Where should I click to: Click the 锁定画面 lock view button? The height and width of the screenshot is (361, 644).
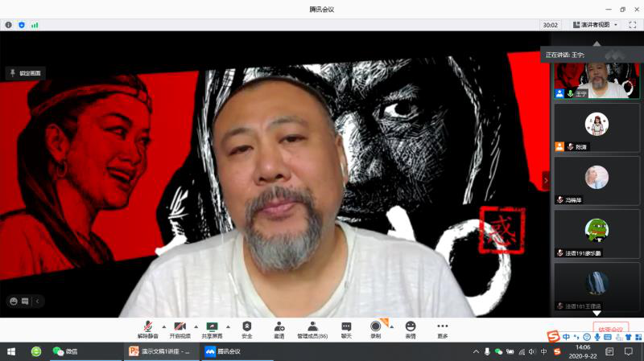pyautogui.click(x=25, y=73)
